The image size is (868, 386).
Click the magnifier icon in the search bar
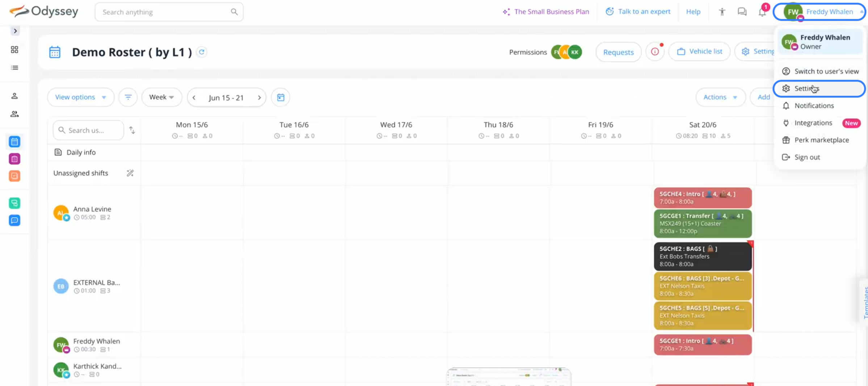[x=234, y=12]
